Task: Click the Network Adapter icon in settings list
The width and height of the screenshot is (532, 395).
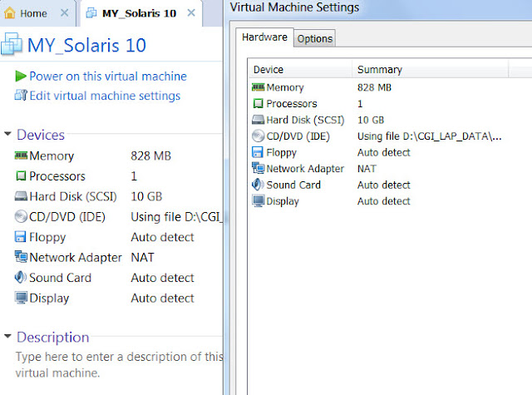Action: [x=258, y=169]
